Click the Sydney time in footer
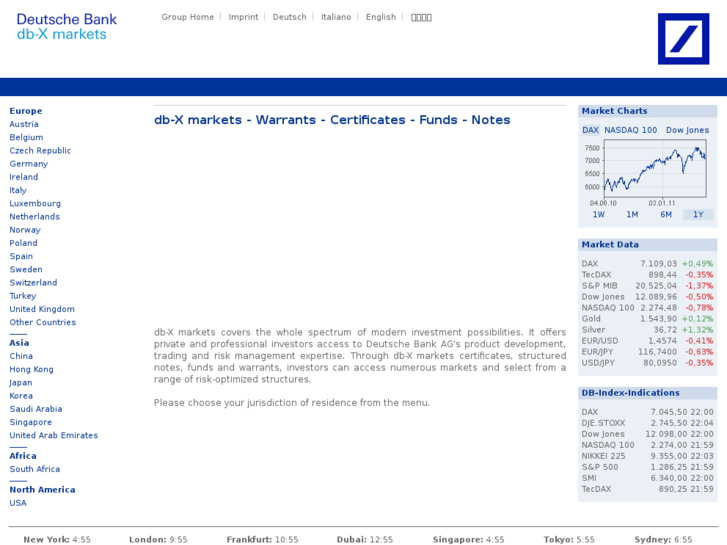This screenshot has height=545, width=727. [x=663, y=540]
